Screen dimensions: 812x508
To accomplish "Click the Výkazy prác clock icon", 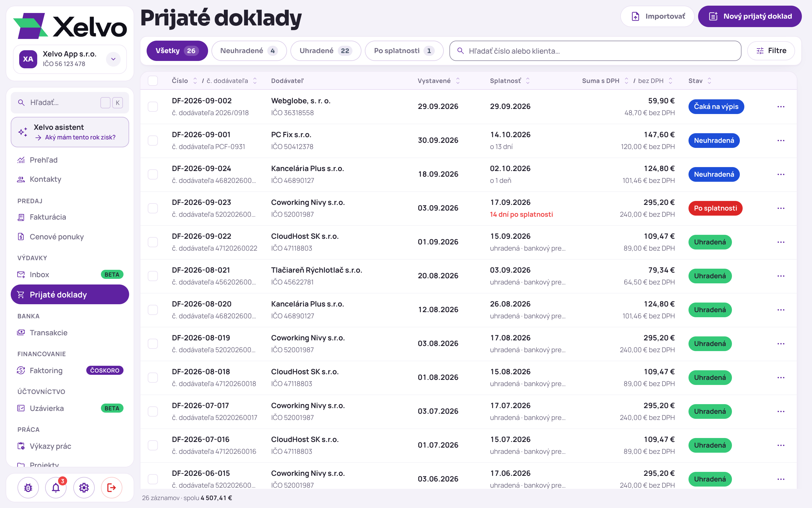I will click(x=21, y=446).
